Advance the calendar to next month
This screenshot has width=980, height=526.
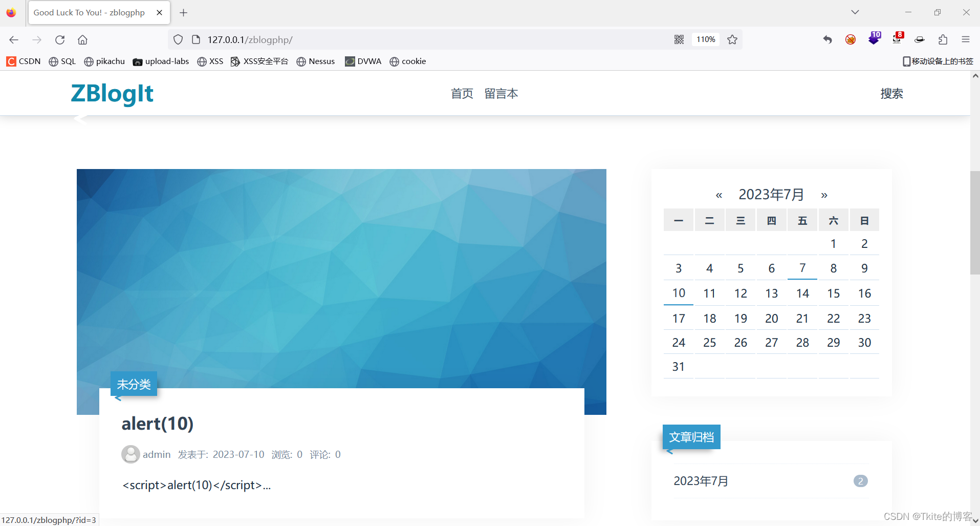(x=824, y=195)
